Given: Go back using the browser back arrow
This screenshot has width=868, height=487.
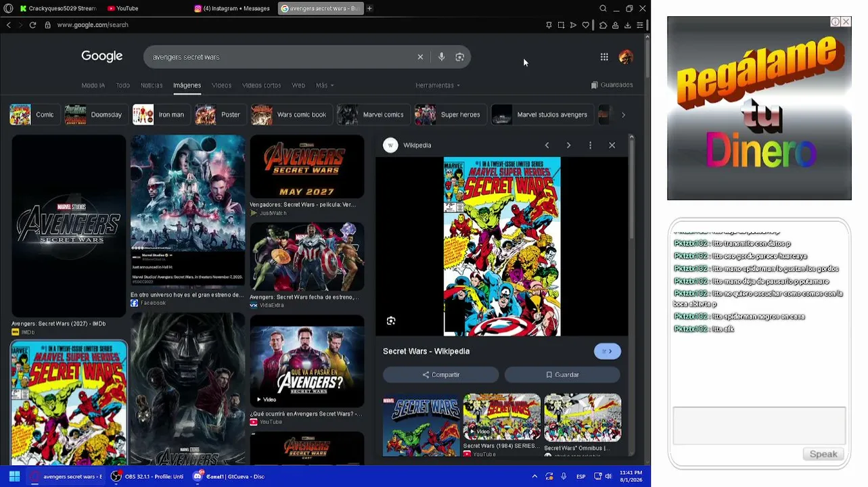Looking at the screenshot, I should tap(8, 25).
